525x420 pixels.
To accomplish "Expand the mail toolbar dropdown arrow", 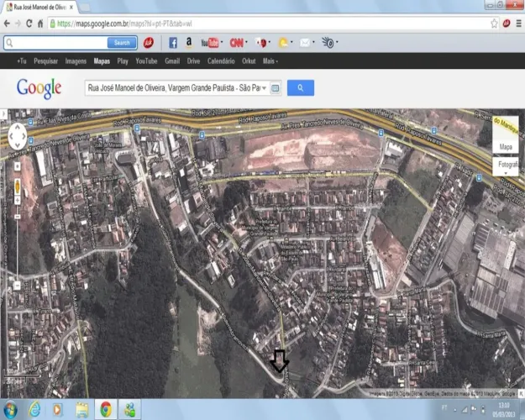I will (x=313, y=42).
